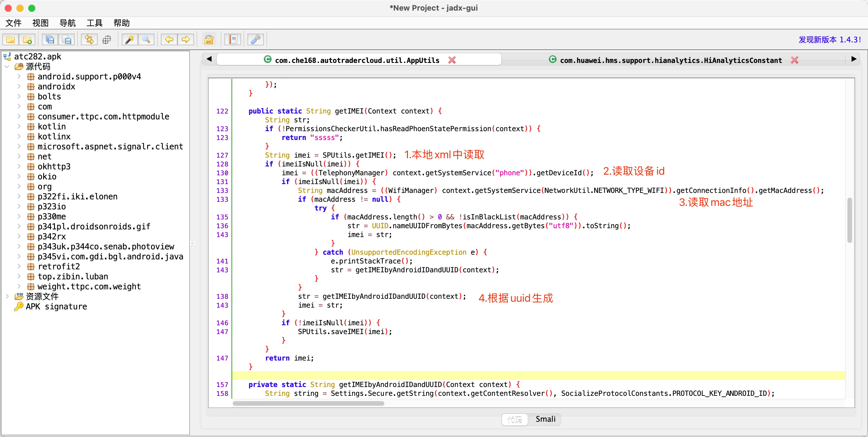The image size is (868, 437).
Task: Click the class search magnifier icon
Action: [146, 40]
